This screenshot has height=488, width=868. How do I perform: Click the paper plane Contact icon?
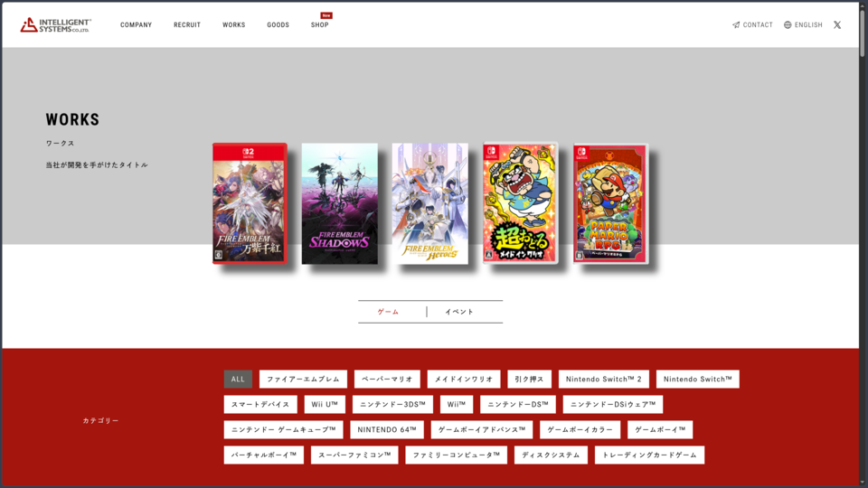736,25
